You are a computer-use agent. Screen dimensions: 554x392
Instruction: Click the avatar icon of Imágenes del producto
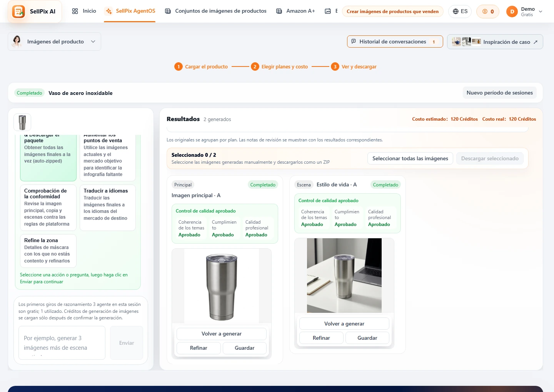point(17,41)
